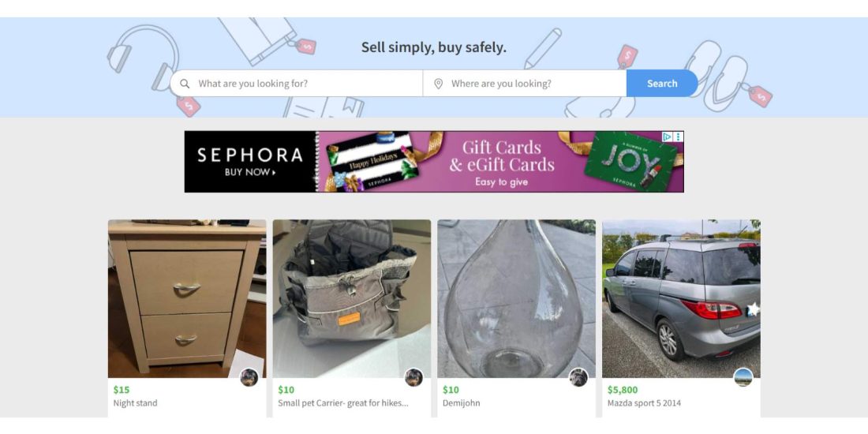This screenshot has width=868, height=434.
Task: Click Sephora Buy Now in the ad
Action: tap(250, 172)
